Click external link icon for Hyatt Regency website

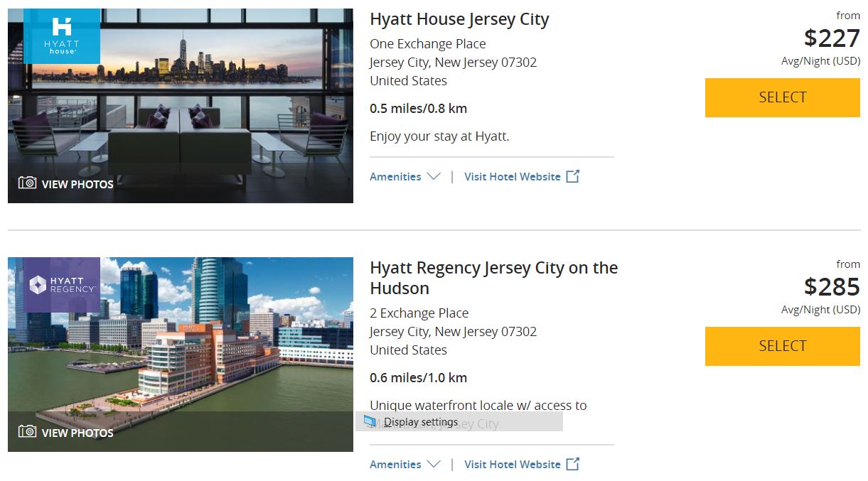click(573, 464)
